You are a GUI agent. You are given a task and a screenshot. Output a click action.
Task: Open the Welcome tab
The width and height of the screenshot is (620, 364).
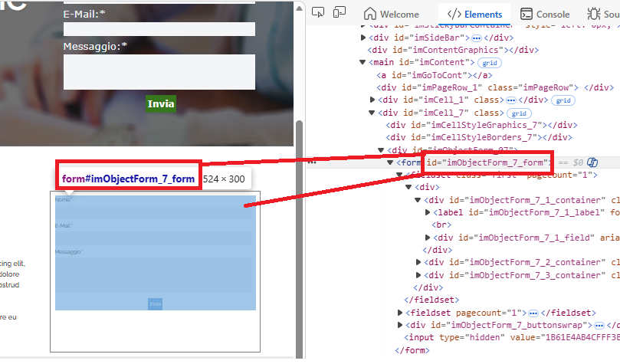pos(391,14)
